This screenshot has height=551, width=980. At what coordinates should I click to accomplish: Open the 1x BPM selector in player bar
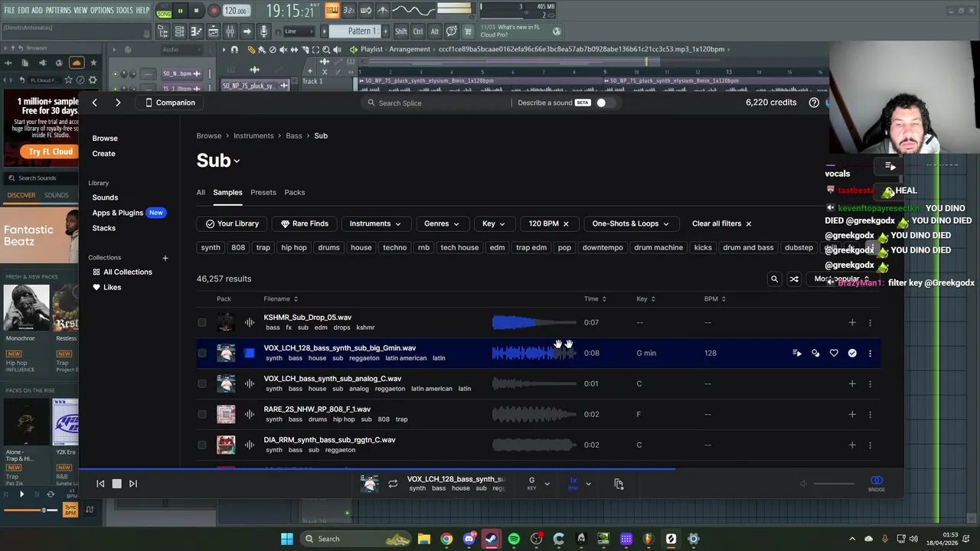coord(580,483)
